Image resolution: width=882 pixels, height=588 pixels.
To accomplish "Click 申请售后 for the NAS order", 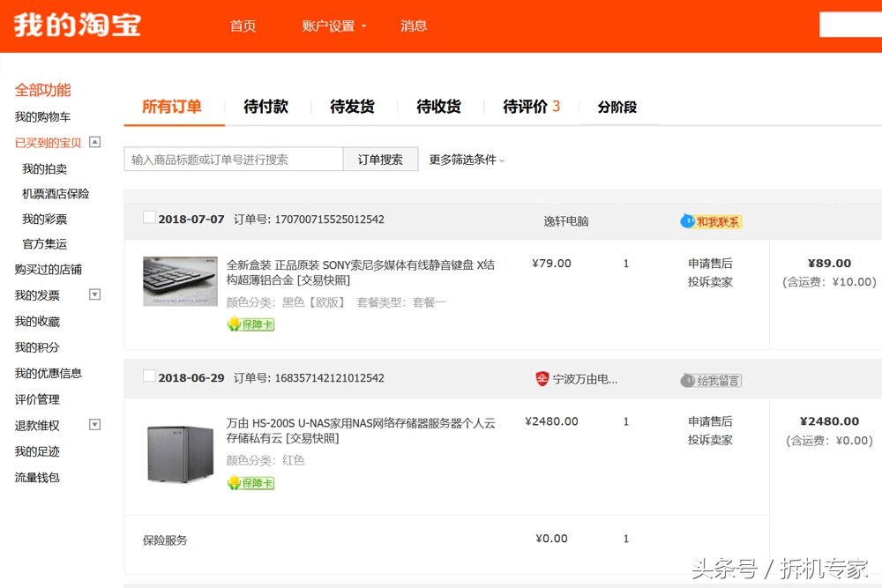I will (710, 421).
